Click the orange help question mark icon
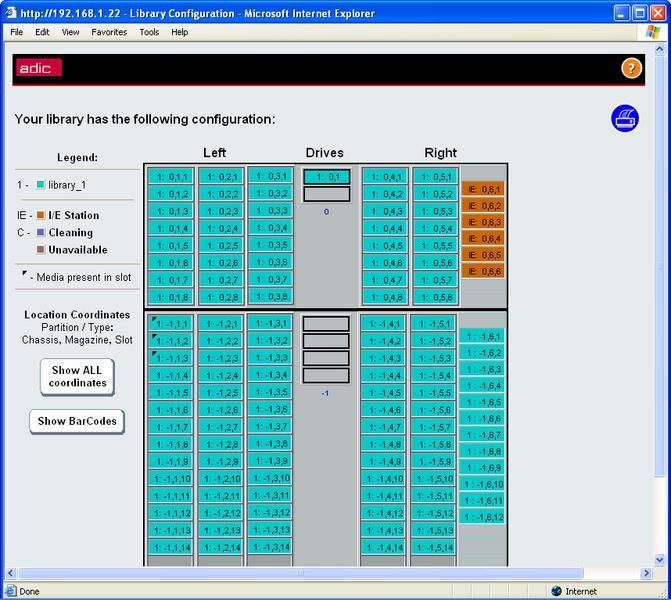The image size is (671, 600). click(631, 68)
